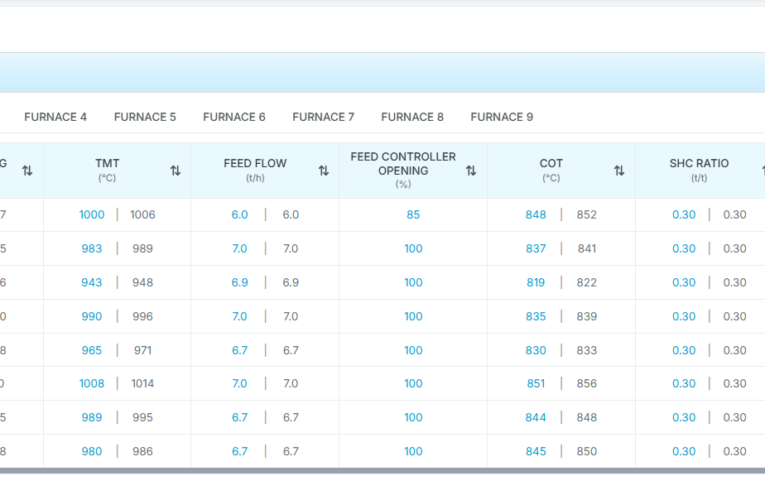
Task: Click COT value 830
Action: (536, 351)
